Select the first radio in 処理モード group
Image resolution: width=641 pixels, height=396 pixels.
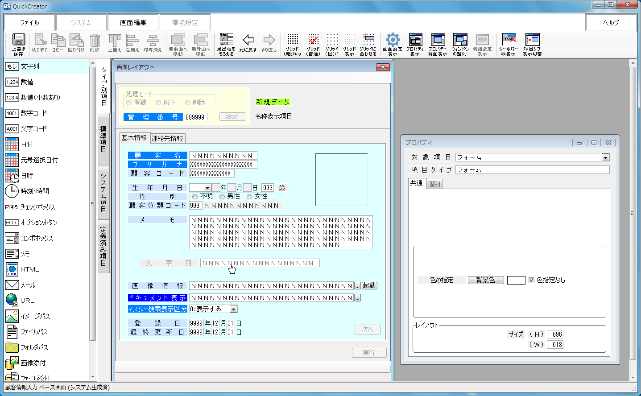[129, 102]
